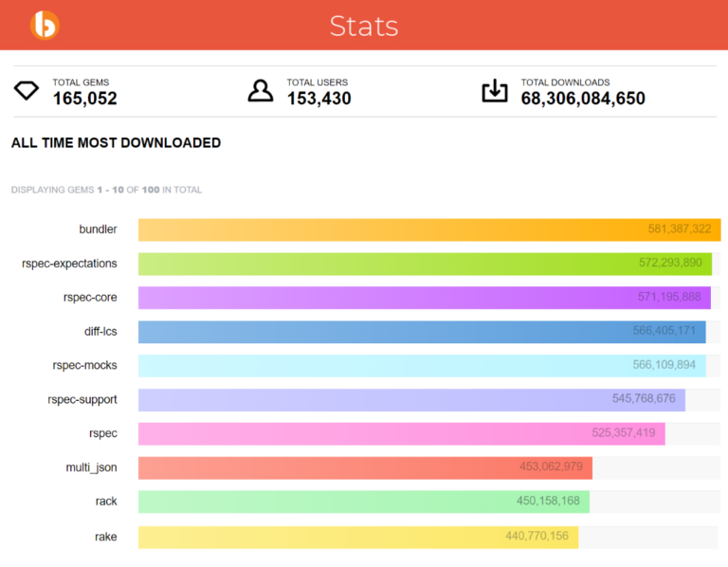728x567 pixels.
Task: Click the Total Gems diamond icon
Action: pos(27,91)
